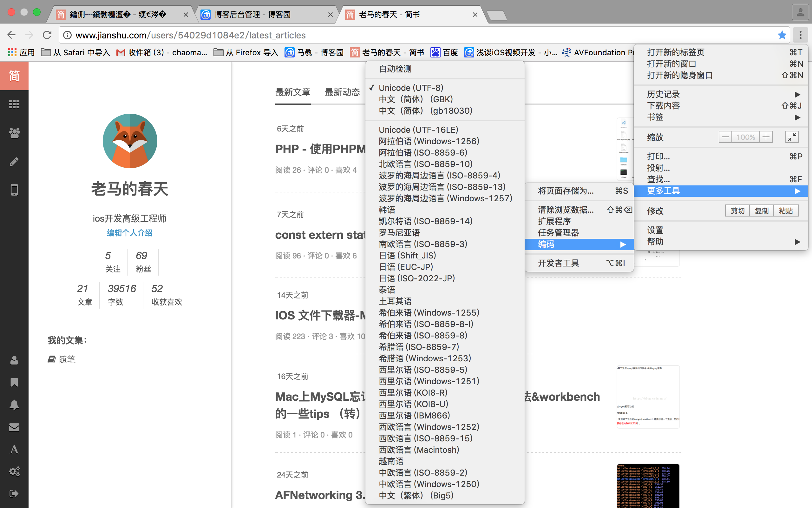This screenshot has width=812, height=508.
Task: Select 韩语 encoding
Action: (445, 210)
